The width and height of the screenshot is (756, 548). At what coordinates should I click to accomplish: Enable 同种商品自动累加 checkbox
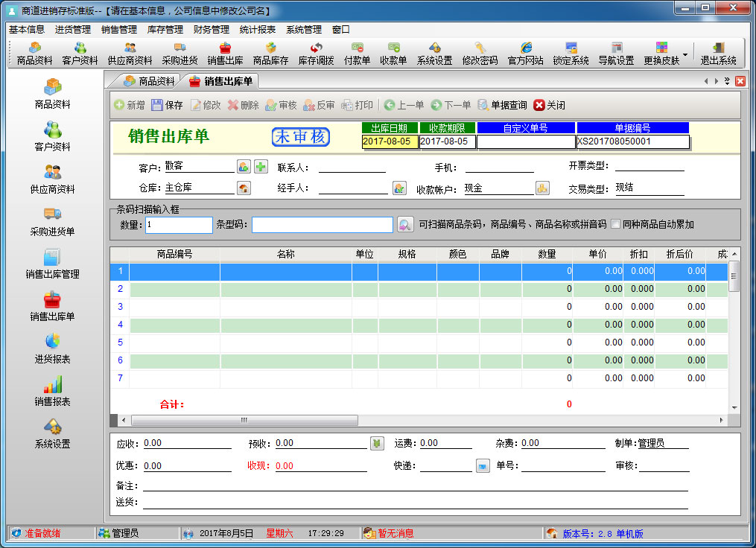[616, 224]
